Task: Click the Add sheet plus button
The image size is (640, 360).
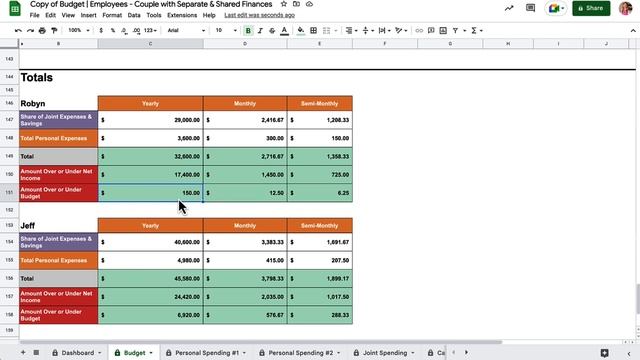Action: click(23, 353)
